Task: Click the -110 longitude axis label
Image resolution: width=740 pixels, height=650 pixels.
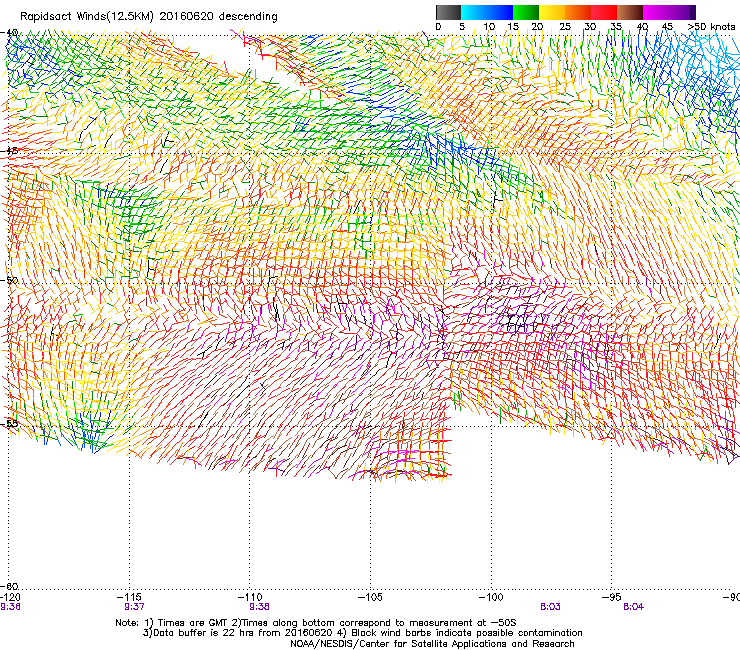Action: 250,597
